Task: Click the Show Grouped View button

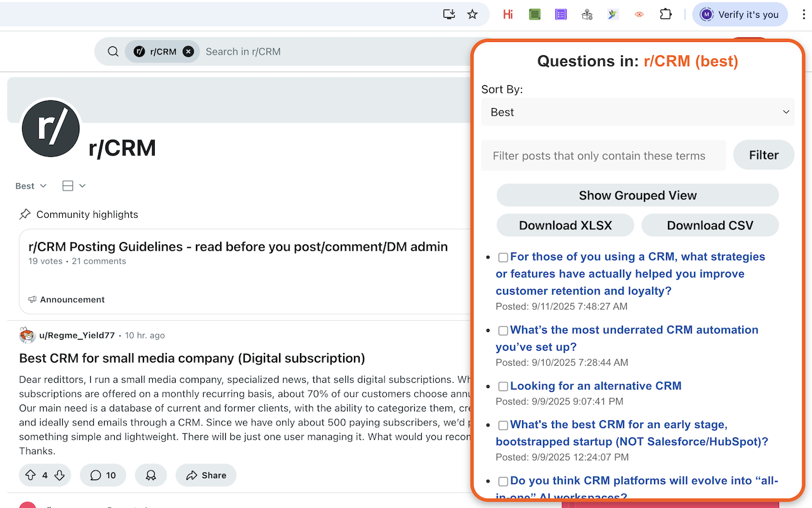Action: point(638,196)
